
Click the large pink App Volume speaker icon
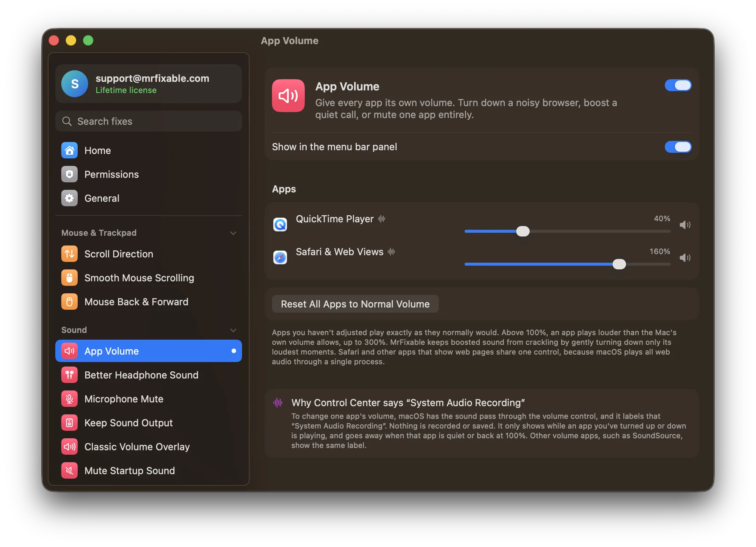click(x=288, y=96)
